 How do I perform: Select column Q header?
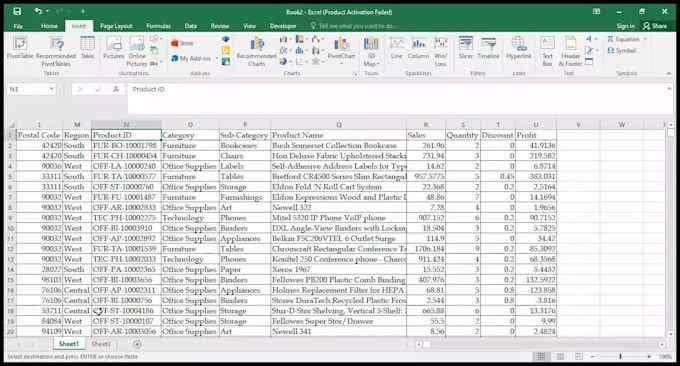(x=339, y=124)
